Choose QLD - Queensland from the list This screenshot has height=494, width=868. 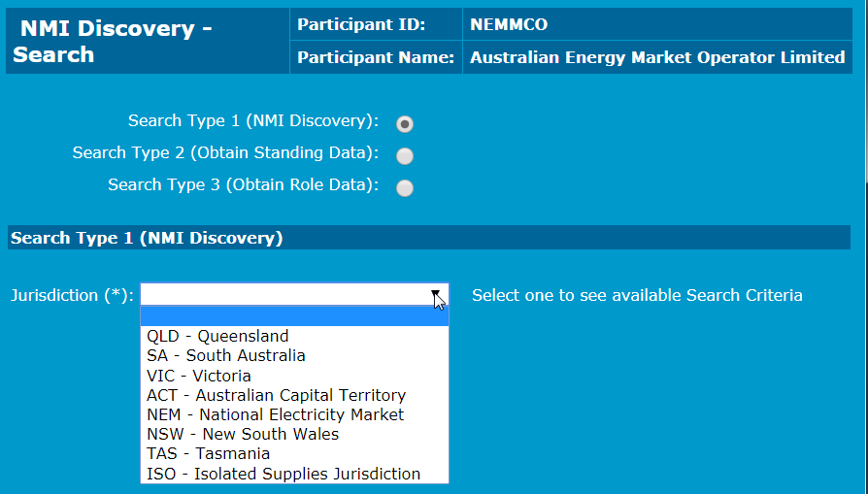click(x=294, y=336)
